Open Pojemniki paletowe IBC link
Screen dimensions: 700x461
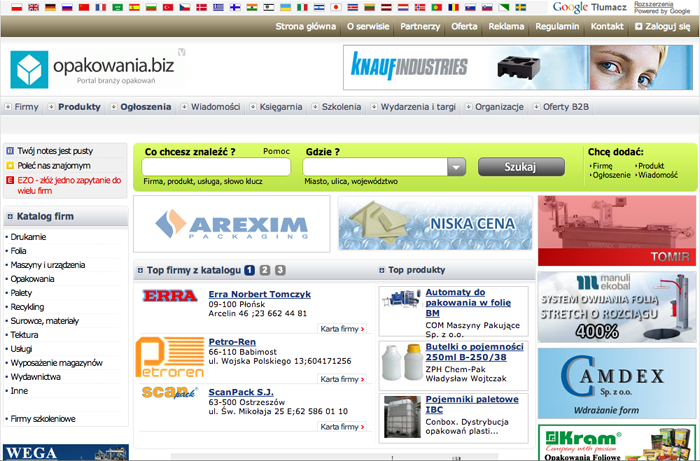(472, 404)
